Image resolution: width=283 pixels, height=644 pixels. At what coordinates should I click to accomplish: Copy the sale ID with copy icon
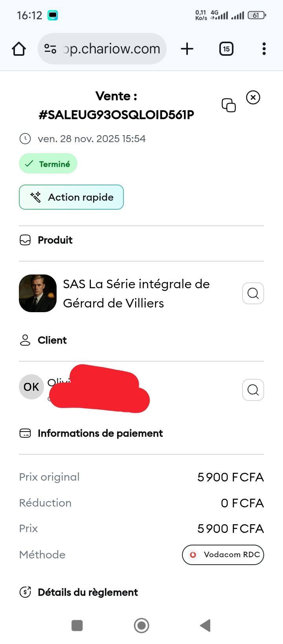pyautogui.click(x=229, y=105)
